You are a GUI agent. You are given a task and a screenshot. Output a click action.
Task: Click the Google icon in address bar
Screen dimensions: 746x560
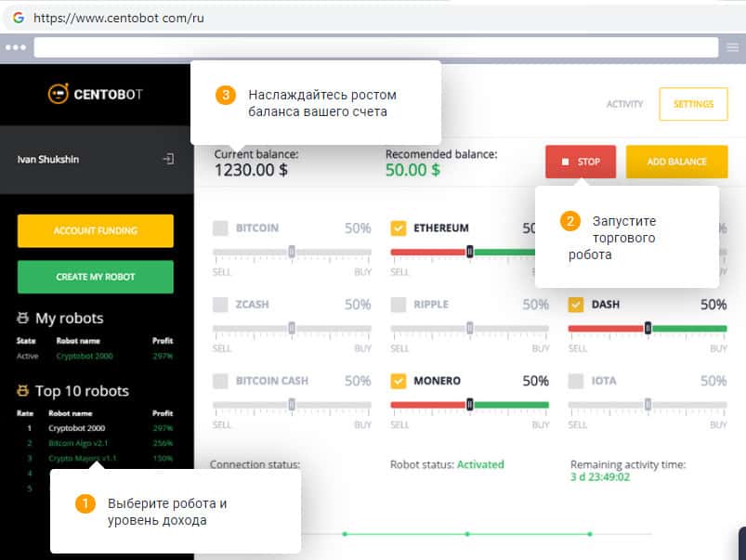(x=19, y=18)
